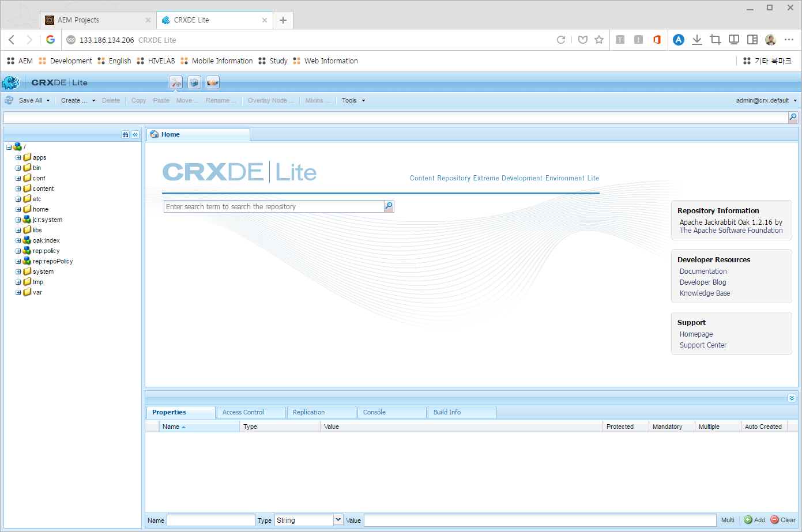Open the Documentation link
The height and width of the screenshot is (532, 802).
coord(703,271)
